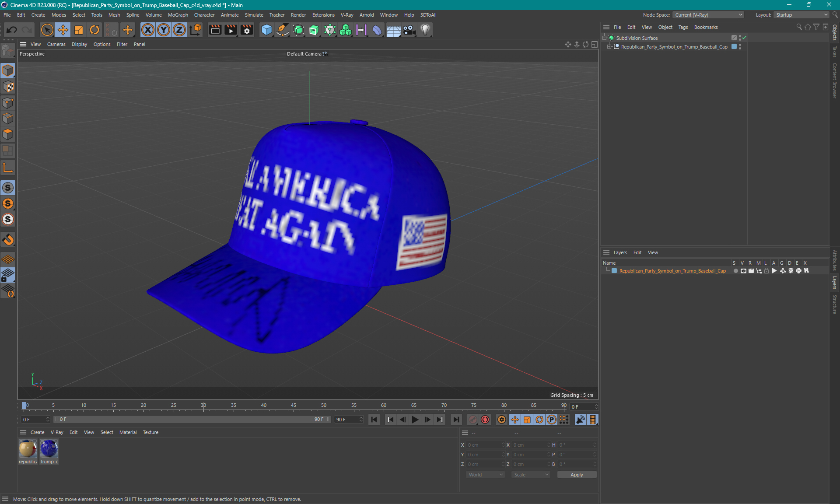Open vertical Takes tab on right

[x=835, y=52]
